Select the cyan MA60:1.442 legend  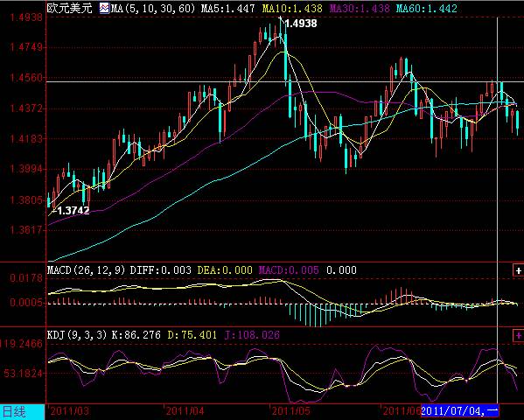tap(427, 9)
